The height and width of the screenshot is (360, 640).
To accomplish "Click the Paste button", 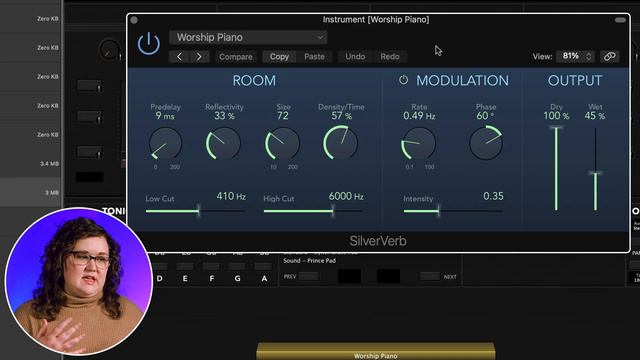I will (x=314, y=57).
